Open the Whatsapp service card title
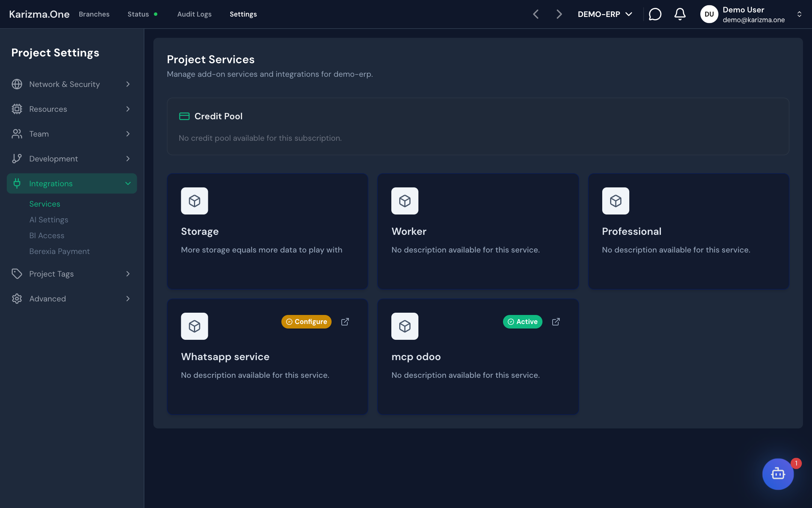 [225, 357]
